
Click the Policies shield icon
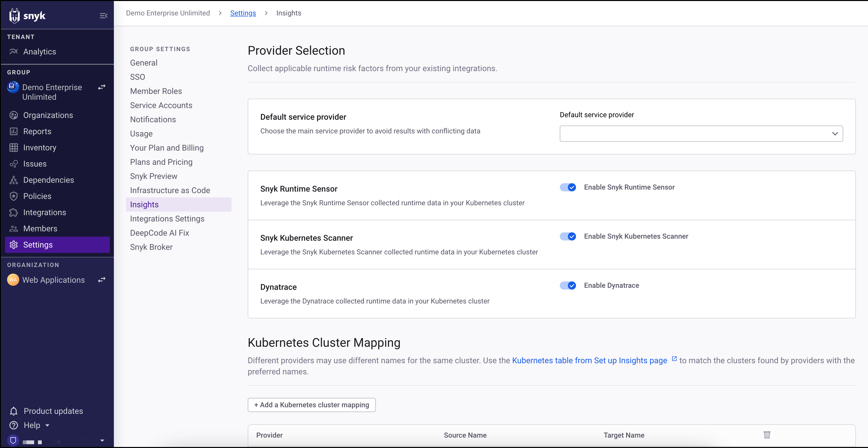tap(13, 196)
